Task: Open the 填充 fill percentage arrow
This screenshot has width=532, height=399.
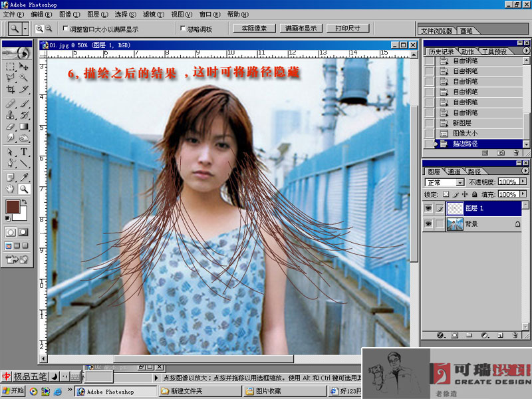Action: coord(523,194)
